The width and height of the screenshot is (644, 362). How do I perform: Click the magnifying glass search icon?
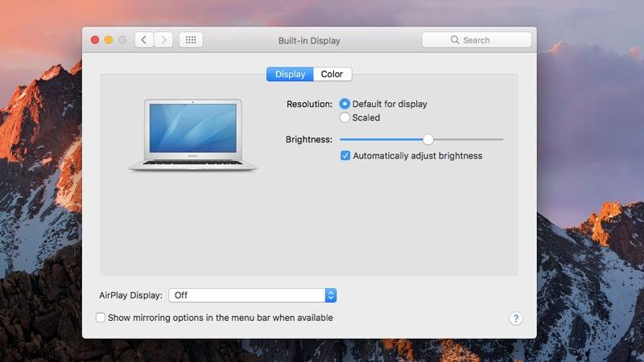[x=455, y=39]
